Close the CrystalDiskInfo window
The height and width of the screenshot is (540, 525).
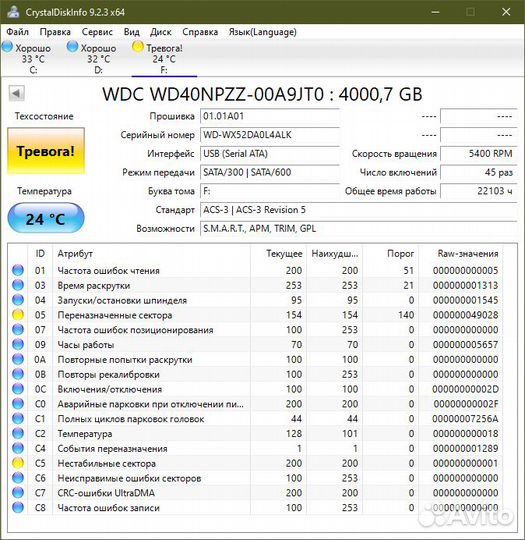(506, 12)
